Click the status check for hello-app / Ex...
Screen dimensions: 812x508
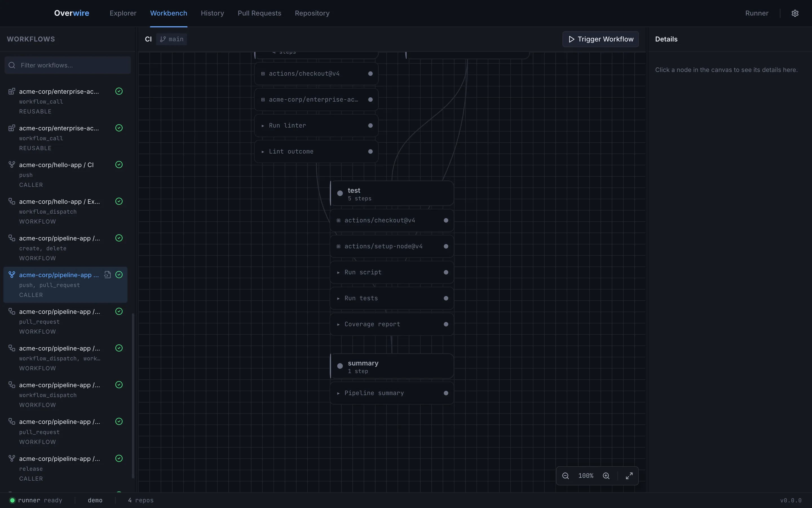pyautogui.click(x=119, y=201)
